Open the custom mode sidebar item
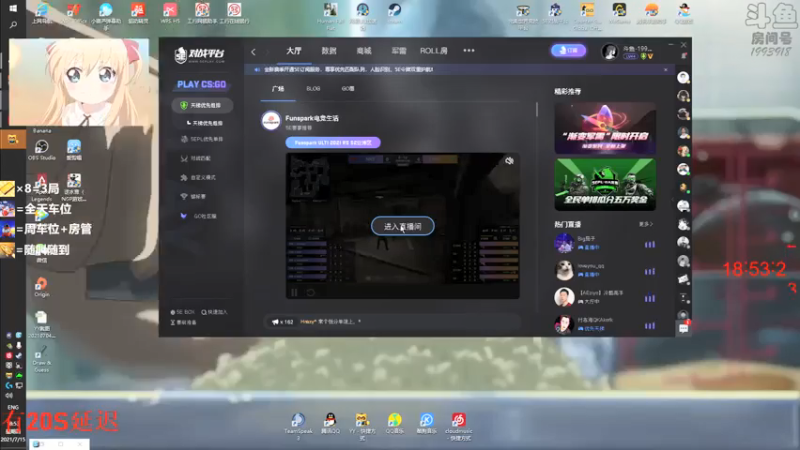The height and width of the screenshot is (450, 800). tap(198, 178)
